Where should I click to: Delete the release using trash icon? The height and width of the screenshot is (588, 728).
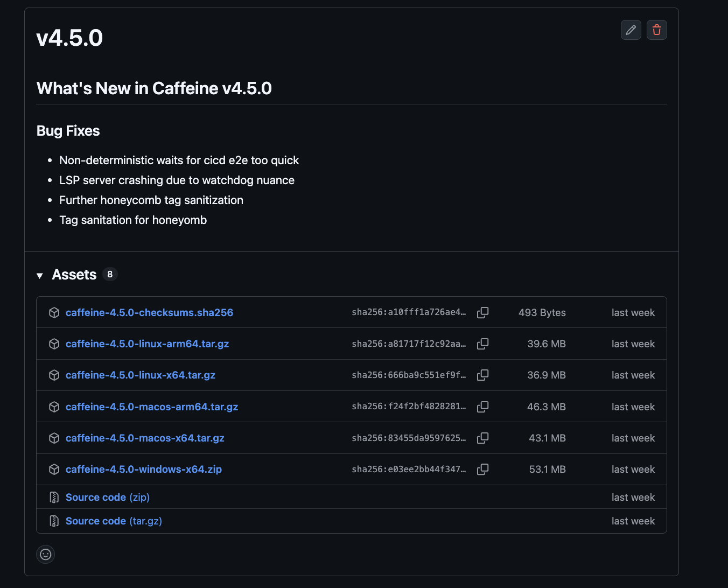(x=656, y=30)
